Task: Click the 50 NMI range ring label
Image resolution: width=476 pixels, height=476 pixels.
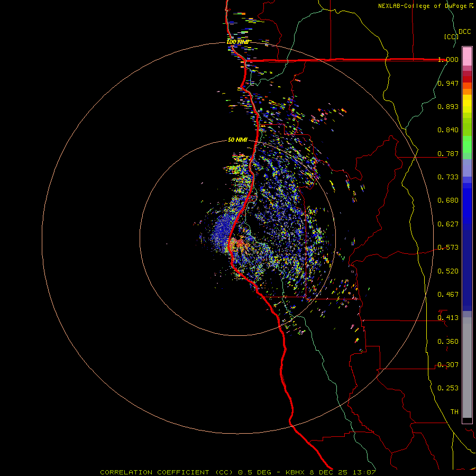Action: click(237, 140)
